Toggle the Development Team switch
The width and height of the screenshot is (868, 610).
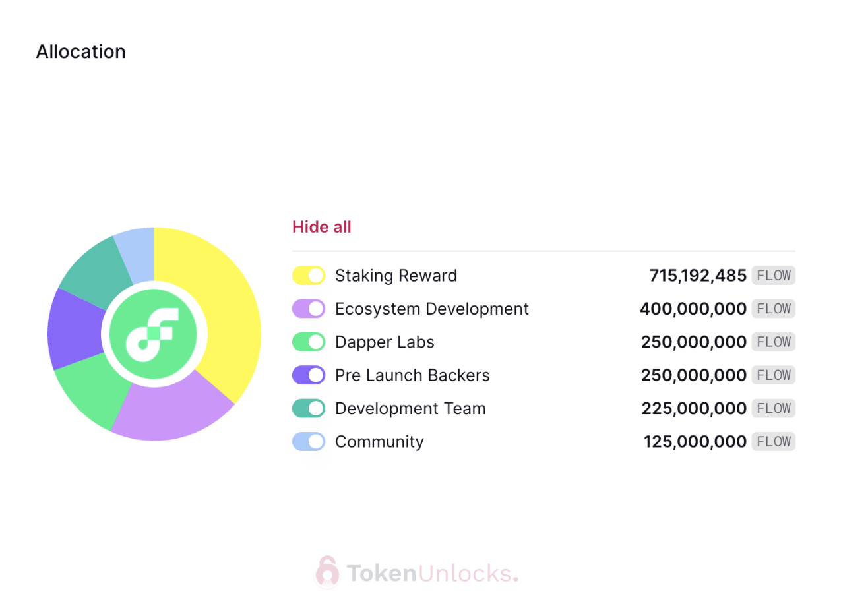[x=309, y=408]
